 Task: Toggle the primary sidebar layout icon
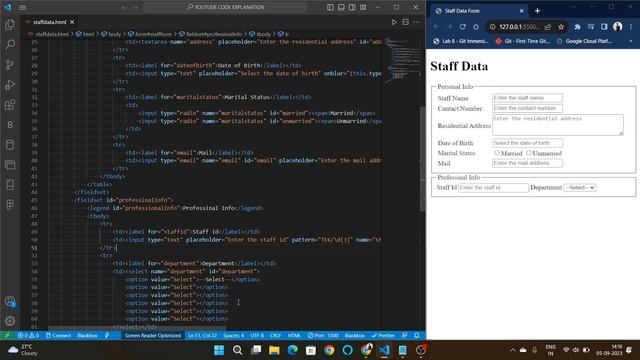[330, 7]
